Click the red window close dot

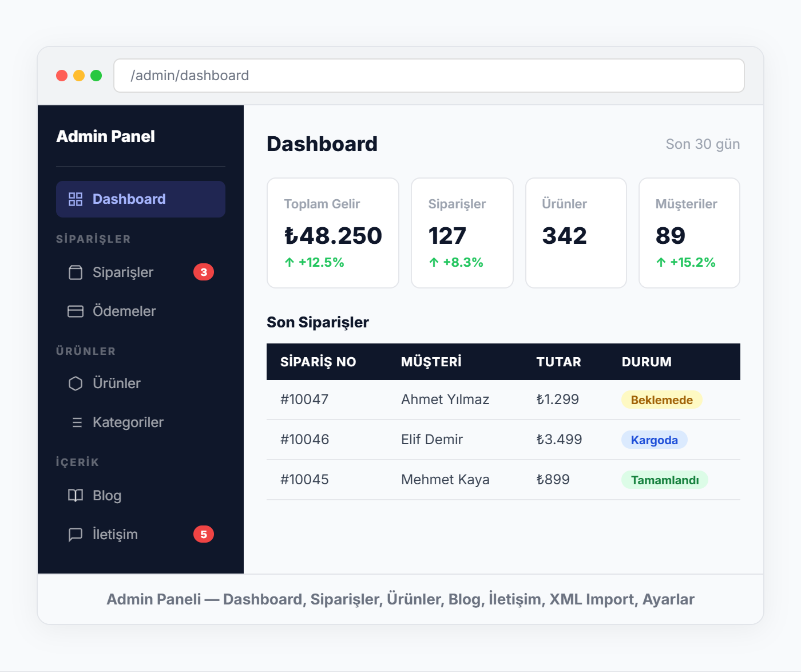point(62,76)
